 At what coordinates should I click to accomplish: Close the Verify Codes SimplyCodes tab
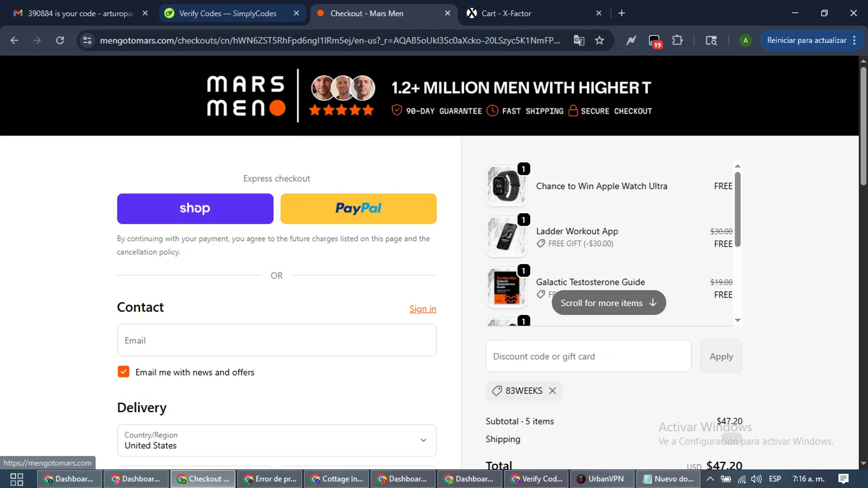[296, 13]
